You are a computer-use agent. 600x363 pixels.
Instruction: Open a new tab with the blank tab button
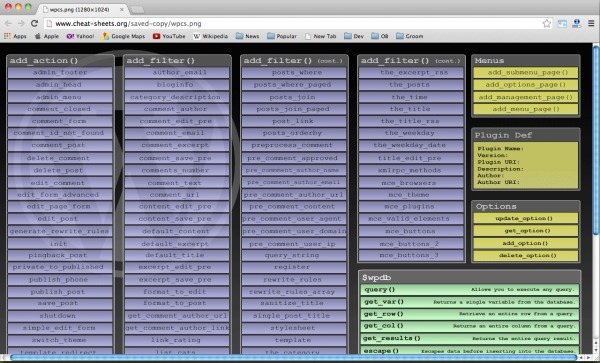point(137,10)
